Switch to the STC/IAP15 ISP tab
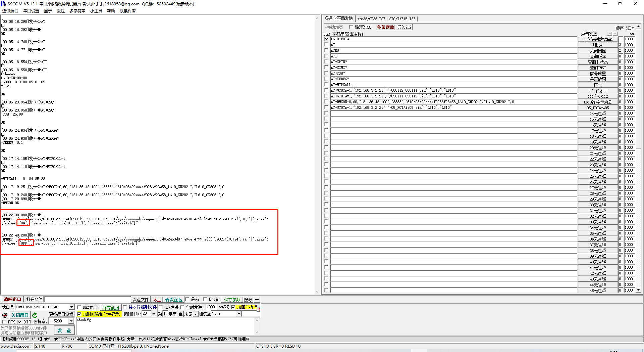Screen dimensions: 644x352 [402, 19]
